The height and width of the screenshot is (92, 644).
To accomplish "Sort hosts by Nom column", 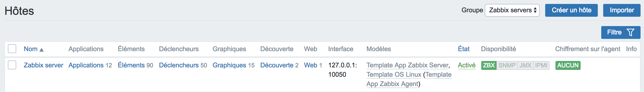I will point(30,49).
